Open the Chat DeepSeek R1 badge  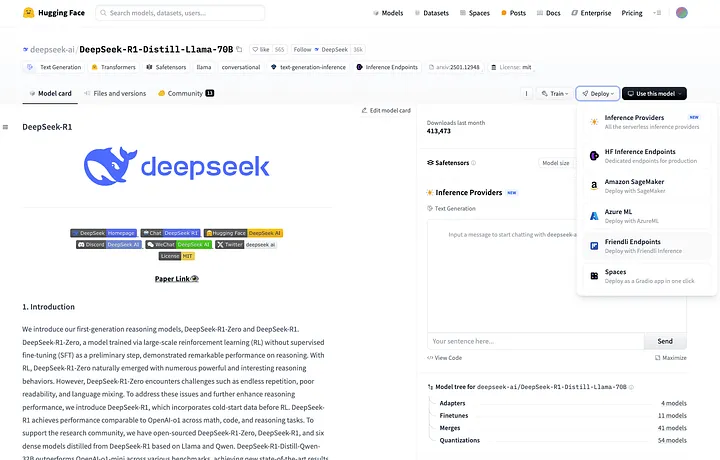170,233
